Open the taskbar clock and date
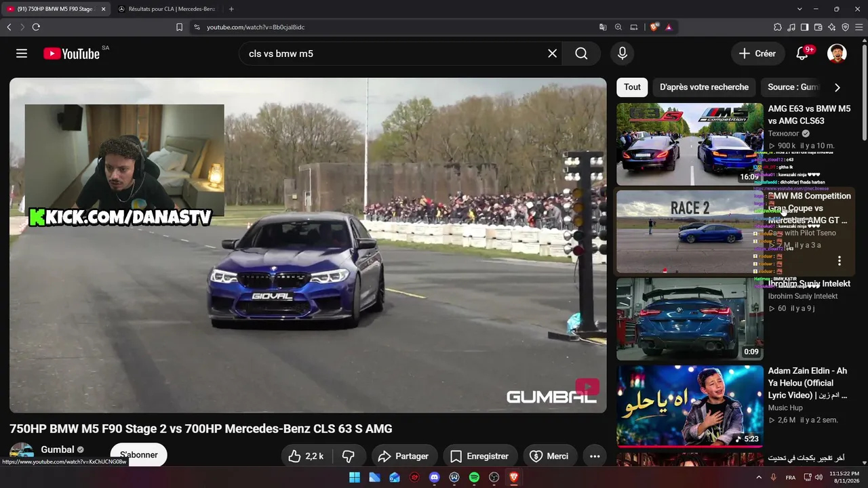This screenshot has height=488, width=868. (x=844, y=477)
